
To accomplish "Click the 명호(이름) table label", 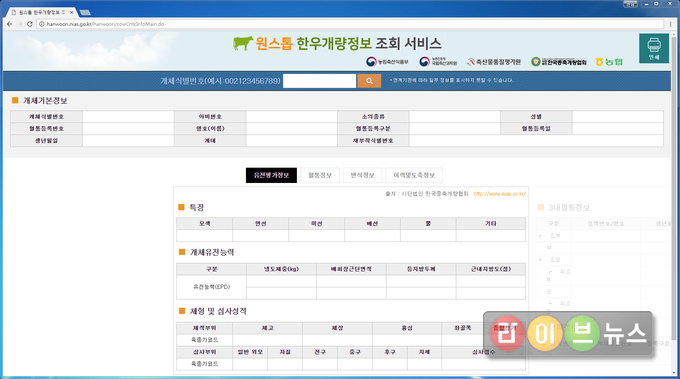I will pos(210,129).
